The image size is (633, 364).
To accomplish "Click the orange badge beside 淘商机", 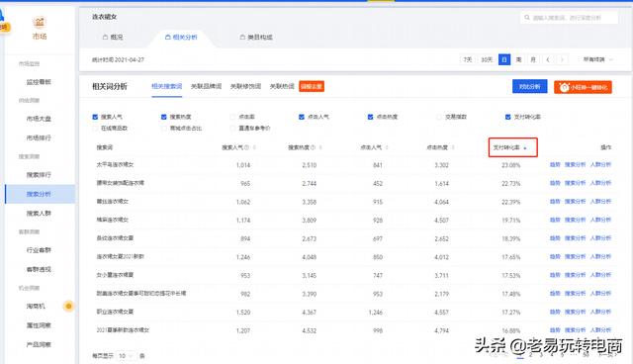I will pos(68,307).
